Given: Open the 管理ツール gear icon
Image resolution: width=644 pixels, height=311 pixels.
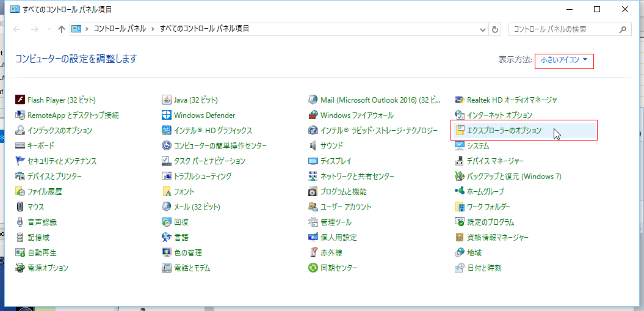Looking at the screenshot, I should coord(313,222).
